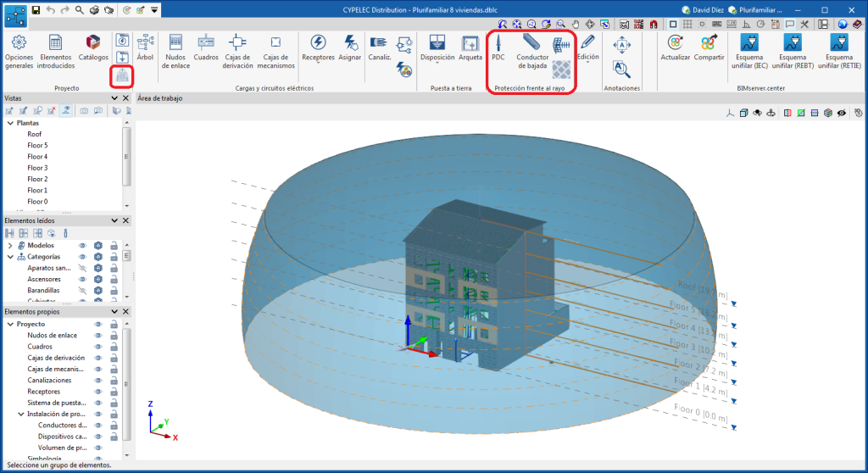Toggle the lock for Cuadros

(x=114, y=347)
